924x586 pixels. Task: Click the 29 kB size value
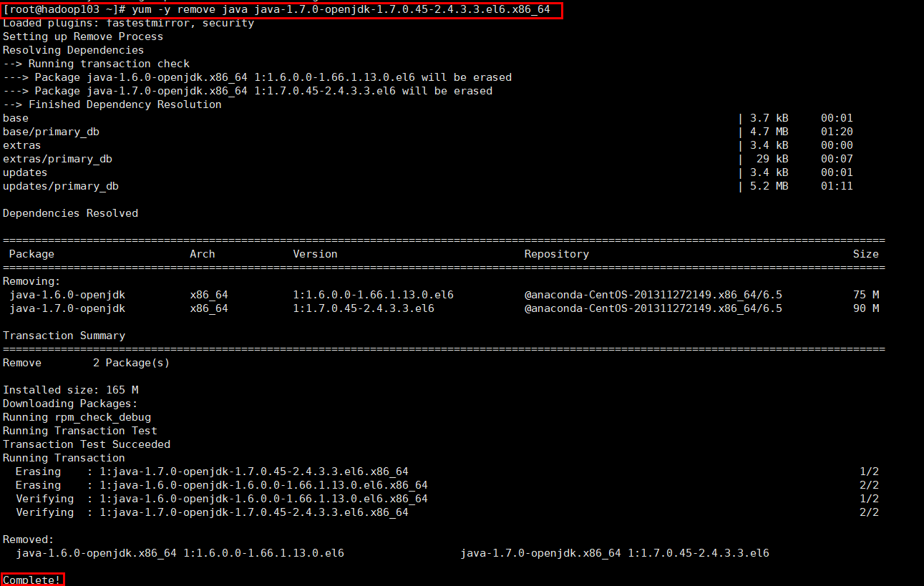point(772,159)
